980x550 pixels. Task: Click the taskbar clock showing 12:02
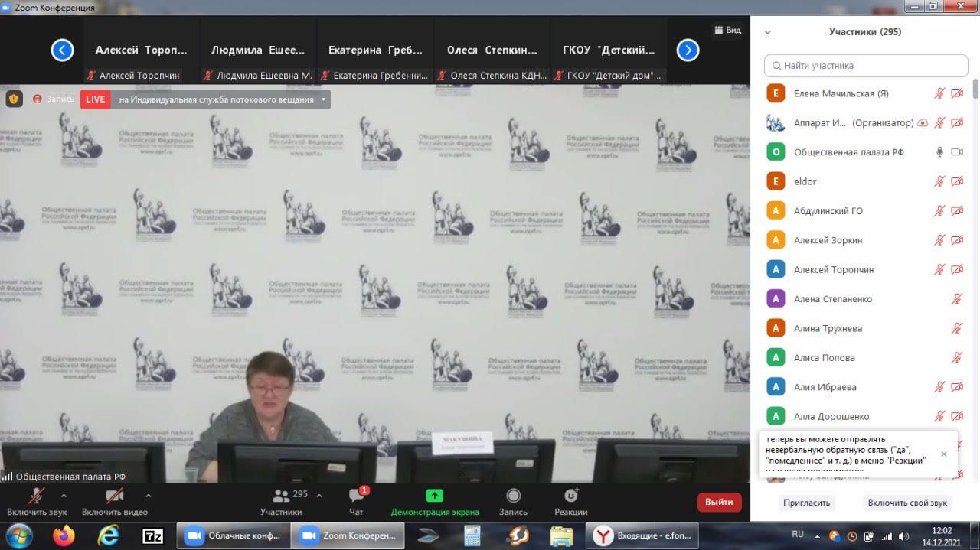tap(941, 535)
